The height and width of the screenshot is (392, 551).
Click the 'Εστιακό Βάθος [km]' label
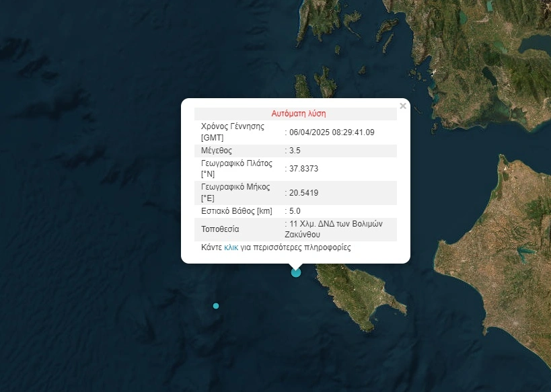pos(237,211)
